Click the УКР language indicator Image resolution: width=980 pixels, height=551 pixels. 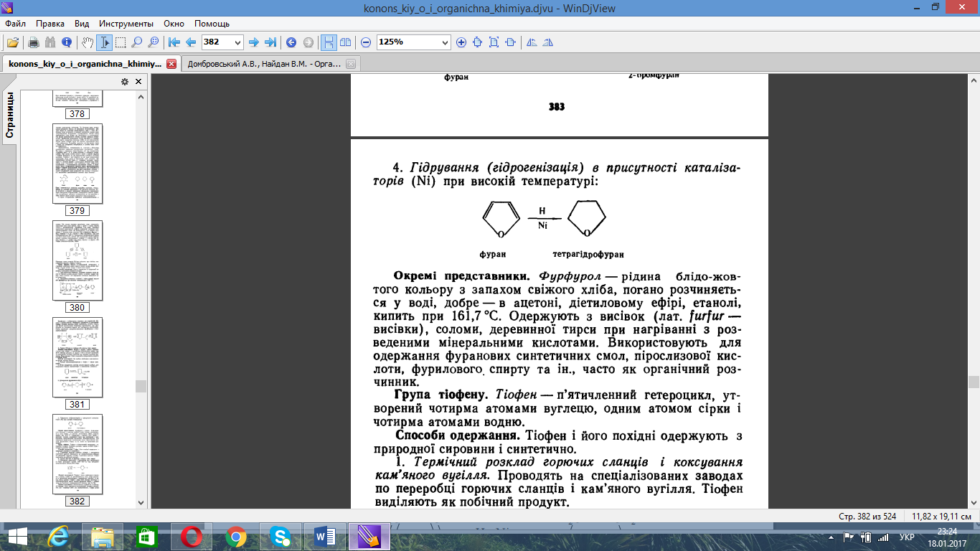pos(907,537)
